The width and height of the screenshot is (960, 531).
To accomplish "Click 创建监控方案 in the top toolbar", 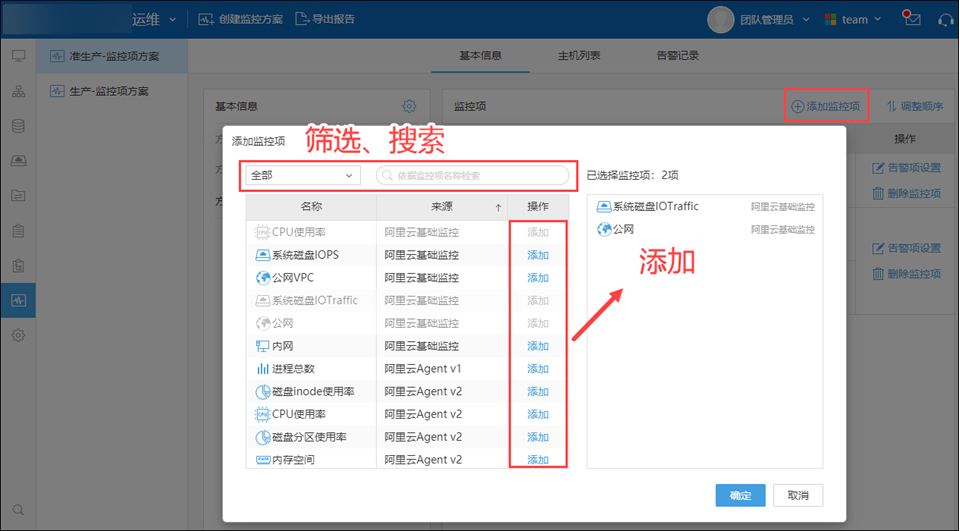I will pos(240,19).
